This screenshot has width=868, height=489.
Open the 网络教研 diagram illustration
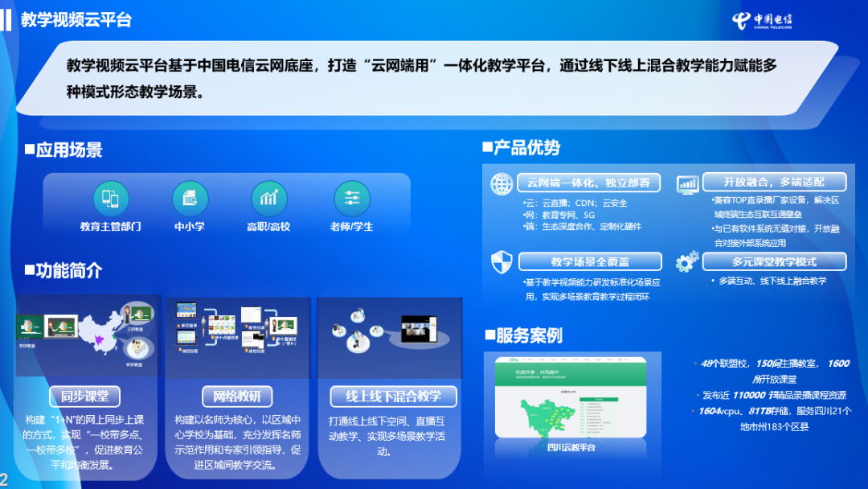coord(238,337)
